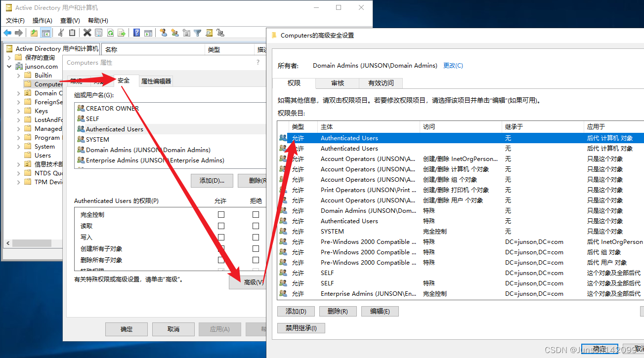Click the Forward arrow toolbar icon
Image resolution: width=644 pixels, height=358 pixels.
pyautogui.click(x=19, y=33)
